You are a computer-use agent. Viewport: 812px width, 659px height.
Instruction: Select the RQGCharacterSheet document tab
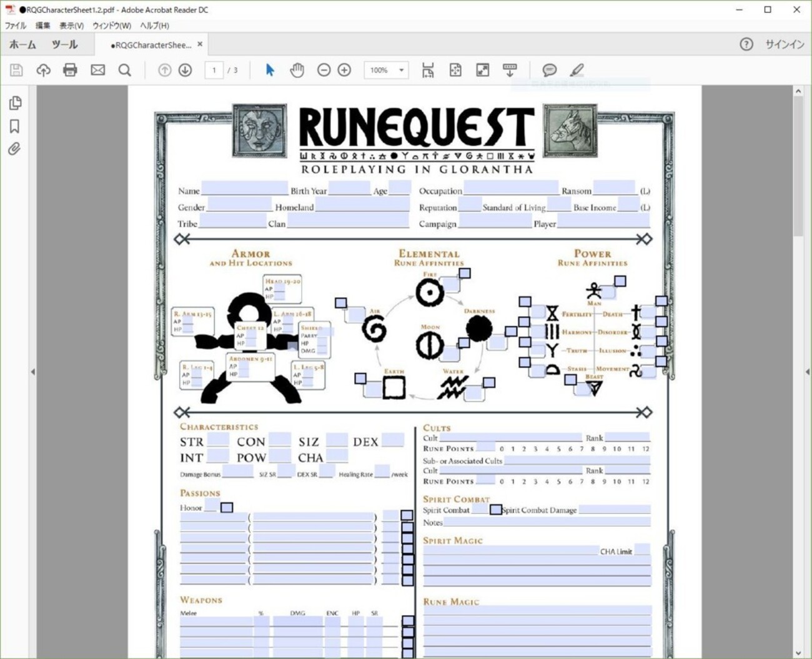[x=151, y=45]
